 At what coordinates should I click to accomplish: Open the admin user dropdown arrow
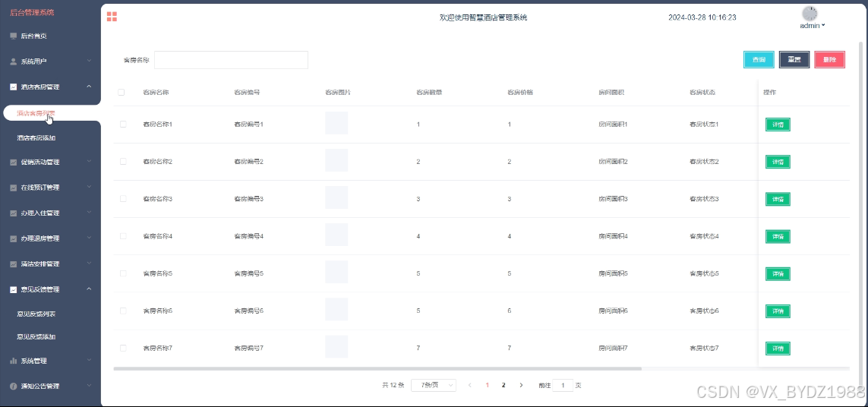824,25
